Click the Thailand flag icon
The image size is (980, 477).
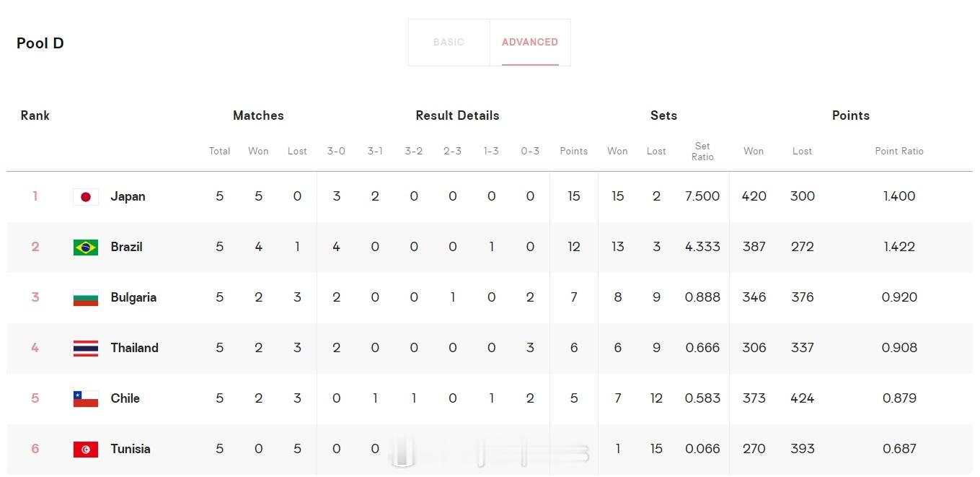pos(86,349)
